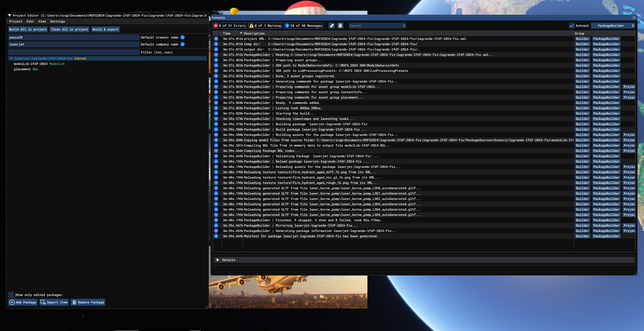Click info icon of 'Checking timestamps and launching tasks' row
644x331 pixels.
coord(216,119)
